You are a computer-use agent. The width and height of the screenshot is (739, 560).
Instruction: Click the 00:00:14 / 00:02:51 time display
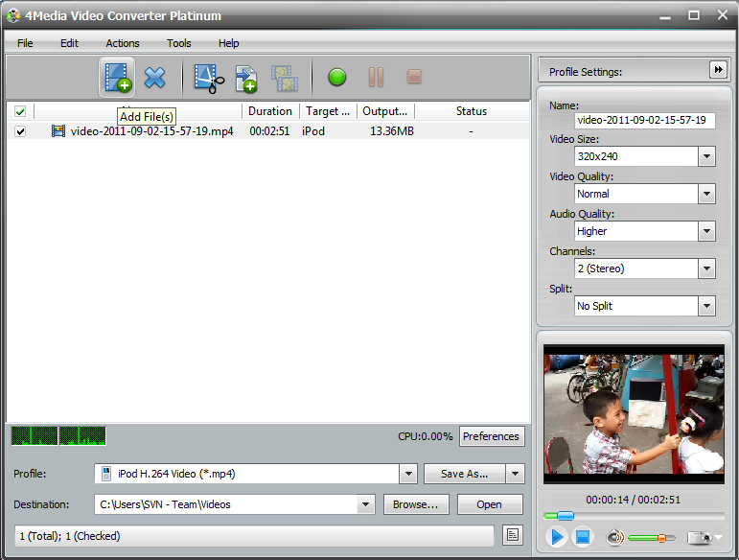tap(633, 500)
